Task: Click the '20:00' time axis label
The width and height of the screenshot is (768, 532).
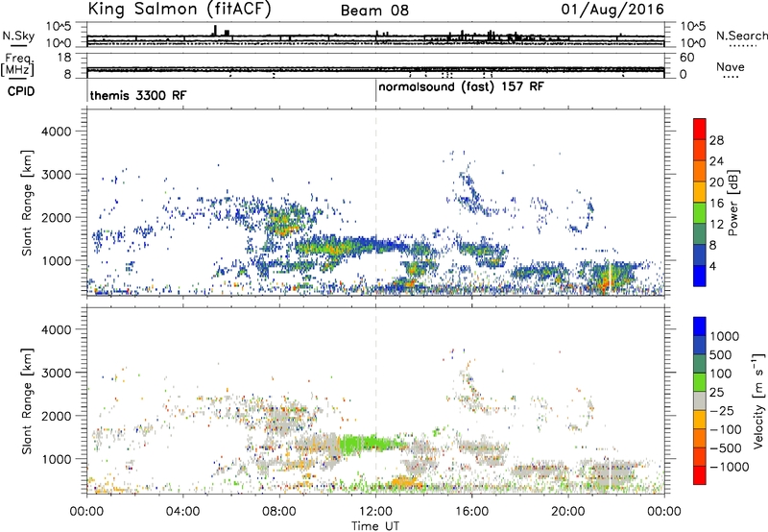Action: 568,512
